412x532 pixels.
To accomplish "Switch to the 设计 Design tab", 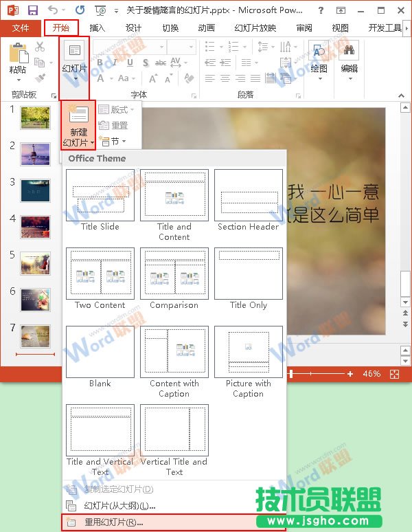I will [x=133, y=27].
